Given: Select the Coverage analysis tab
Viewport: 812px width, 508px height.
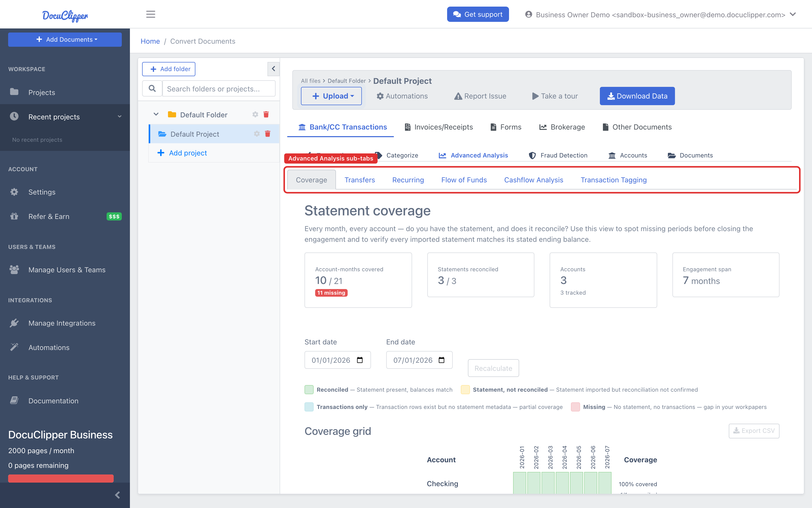Looking at the screenshot, I should coord(311,180).
